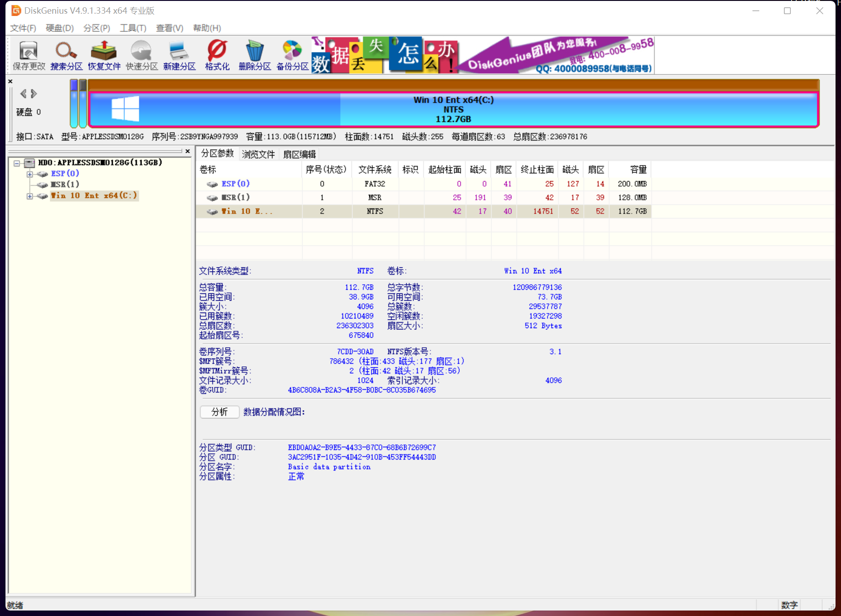Maximize the DiskGenius window

click(787, 10)
